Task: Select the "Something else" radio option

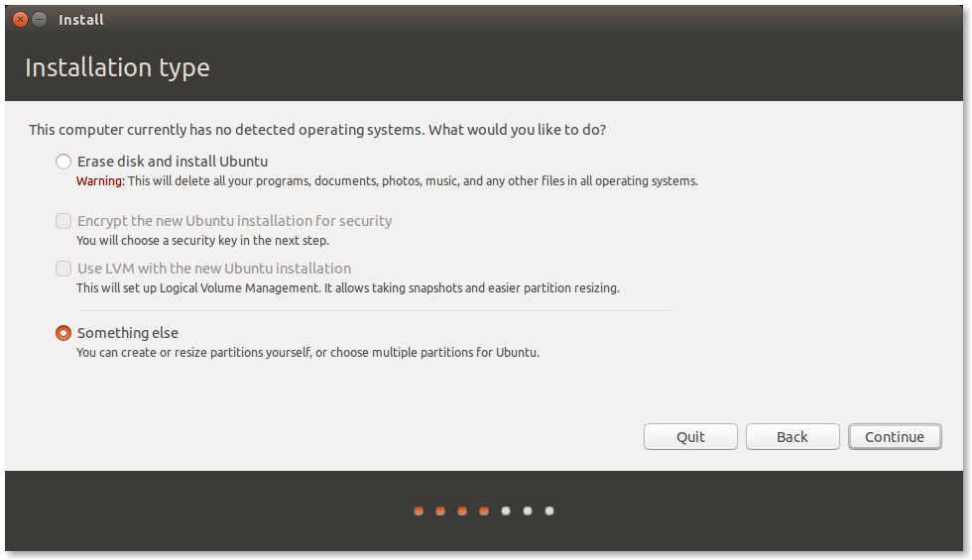Action: [63, 333]
